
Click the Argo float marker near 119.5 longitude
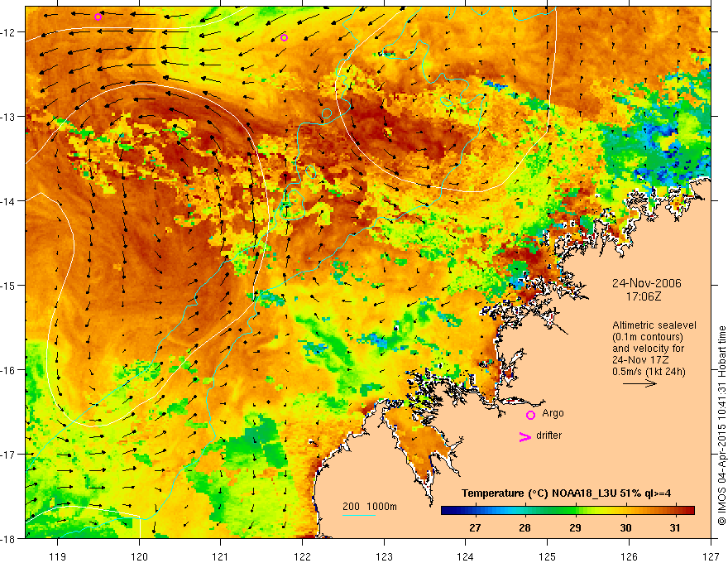[98, 17]
